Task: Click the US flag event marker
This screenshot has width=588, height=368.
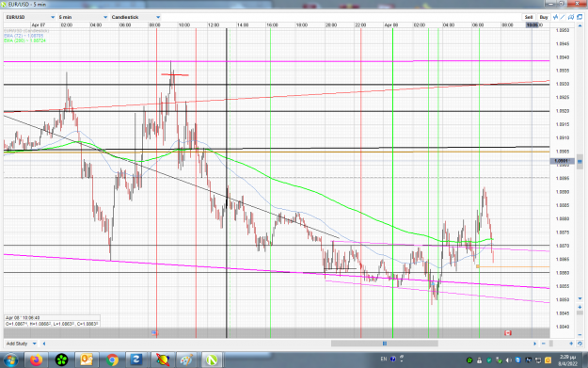Action: [154, 333]
